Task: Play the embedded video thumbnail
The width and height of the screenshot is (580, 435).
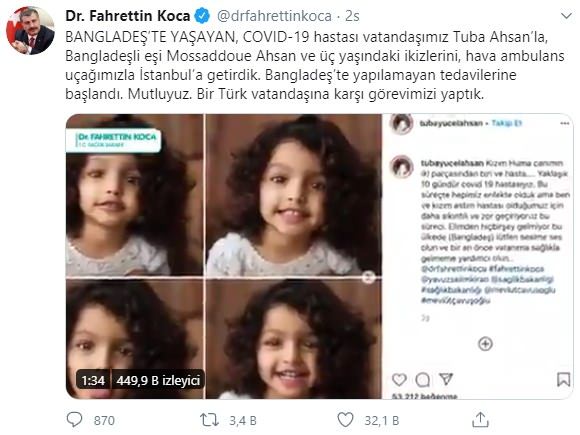Action: pyautogui.click(x=320, y=256)
